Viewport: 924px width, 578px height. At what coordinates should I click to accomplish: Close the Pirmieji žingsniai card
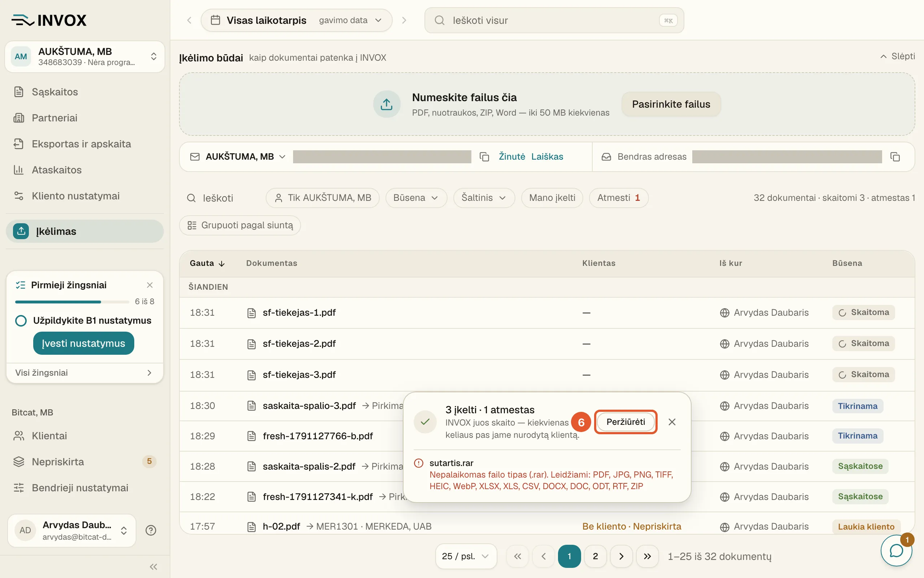(x=150, y=285)
